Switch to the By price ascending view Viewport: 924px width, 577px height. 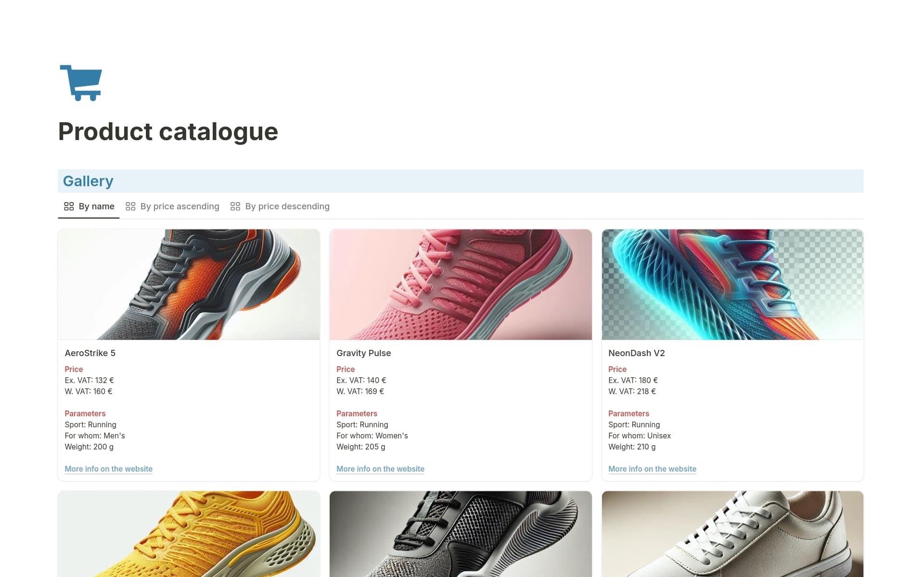pos(180,206)
